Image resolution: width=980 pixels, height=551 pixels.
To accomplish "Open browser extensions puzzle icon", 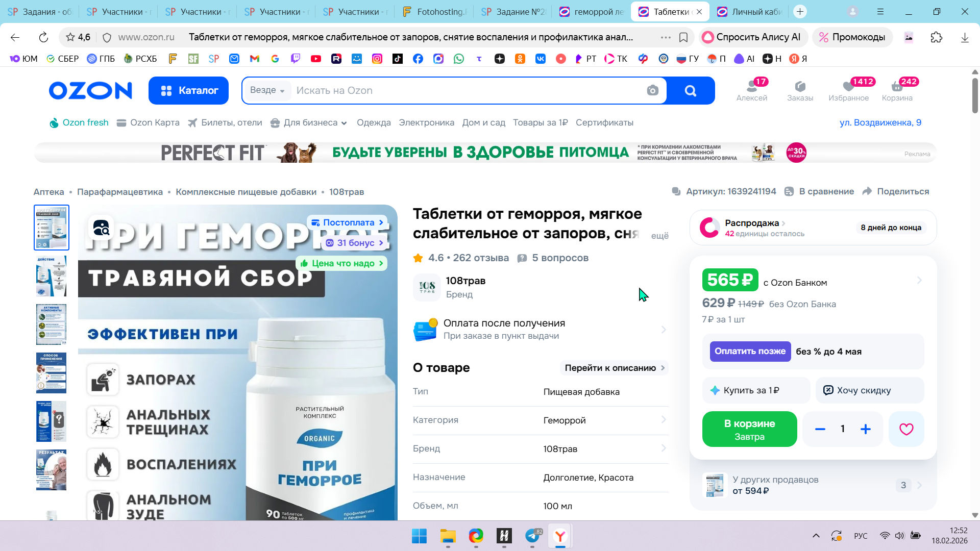I will pyautogui.click(x=936, y=37).
